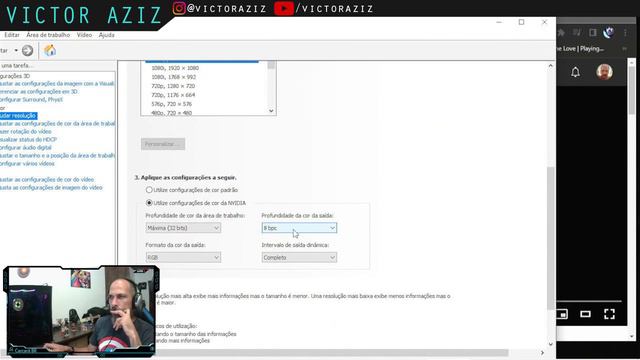Open 'configurações de cor da área de trabalho' link
The image size is (640, 360).
[57, 123]
